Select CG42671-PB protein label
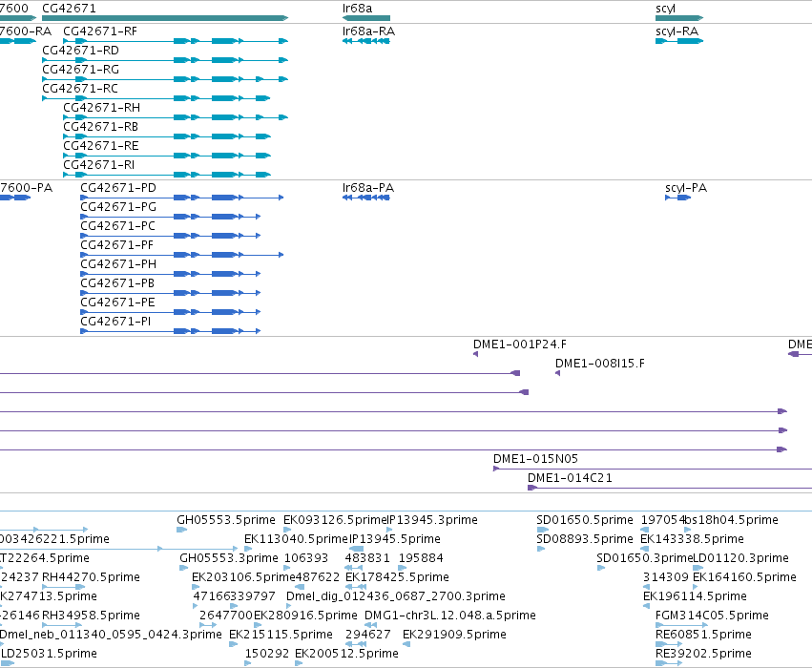The width and height of the screenshot is (812, 668). point(117,283)
